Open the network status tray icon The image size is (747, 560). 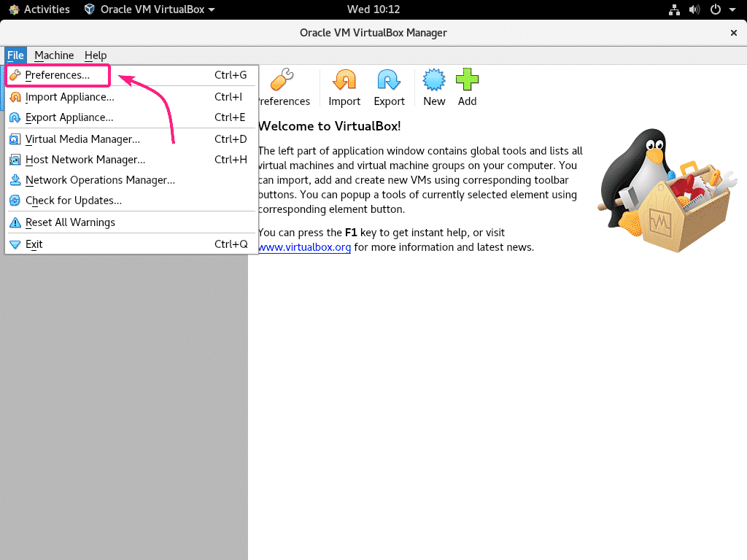click(673, 9)
